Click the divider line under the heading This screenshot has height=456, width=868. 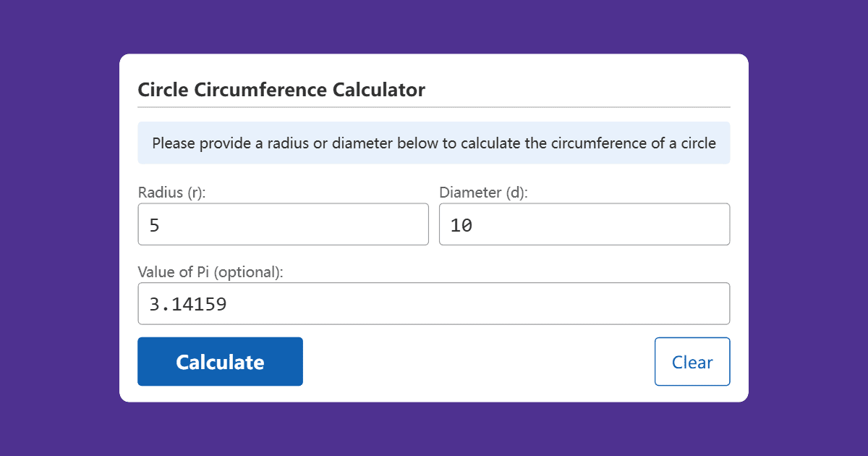434,107
